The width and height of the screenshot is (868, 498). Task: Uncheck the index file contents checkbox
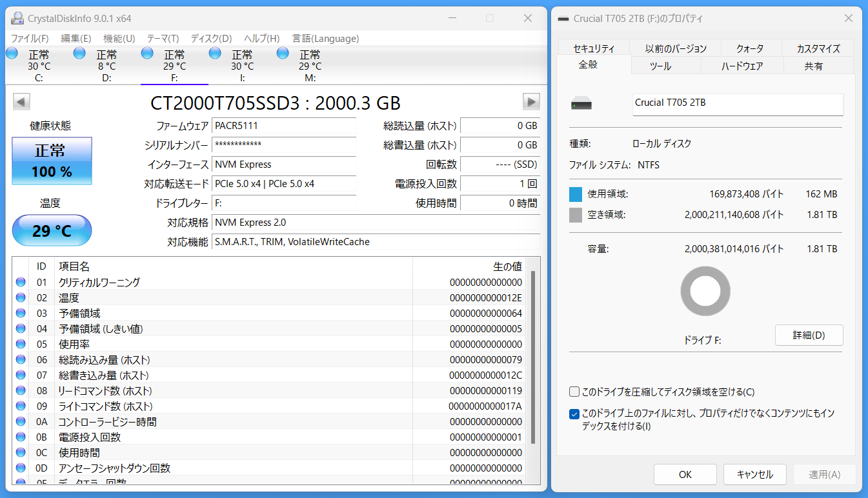[x=574, y=413]
